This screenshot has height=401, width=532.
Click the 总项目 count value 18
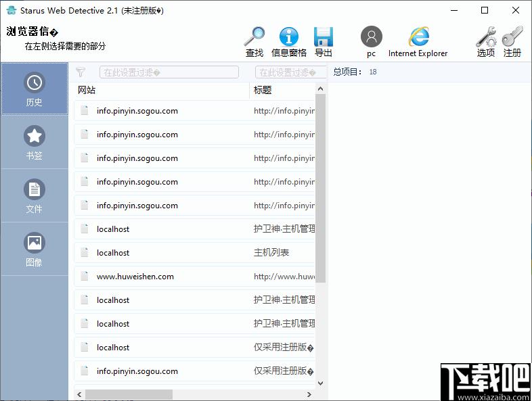(373, 72)
